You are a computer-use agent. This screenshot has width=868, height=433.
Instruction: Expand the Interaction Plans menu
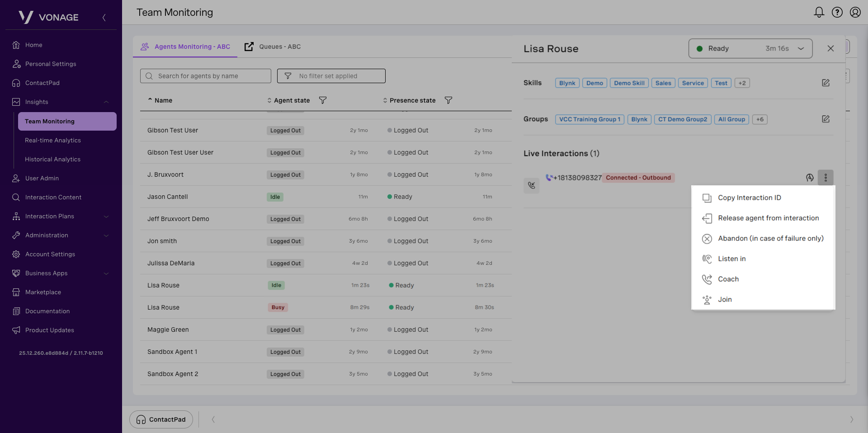pos(106,216)
